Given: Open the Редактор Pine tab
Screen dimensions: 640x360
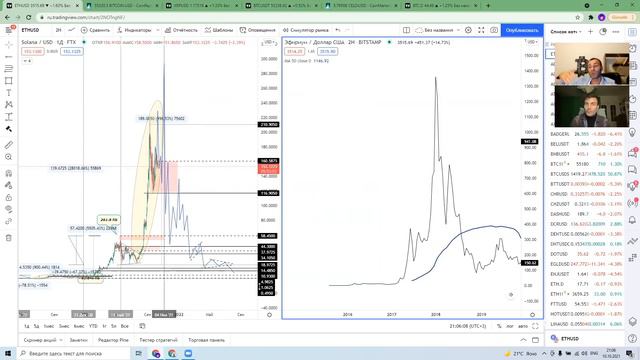Looking at the screenshot, I should point(113,340).
